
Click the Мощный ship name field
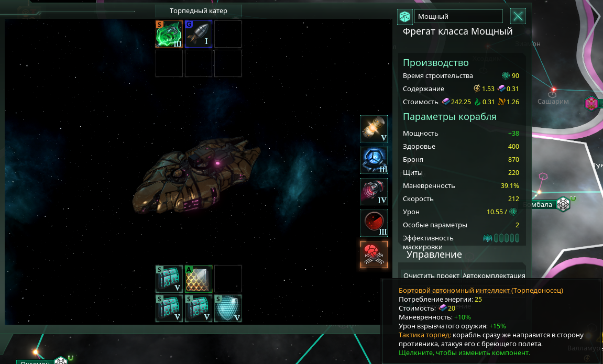(458, 17)
